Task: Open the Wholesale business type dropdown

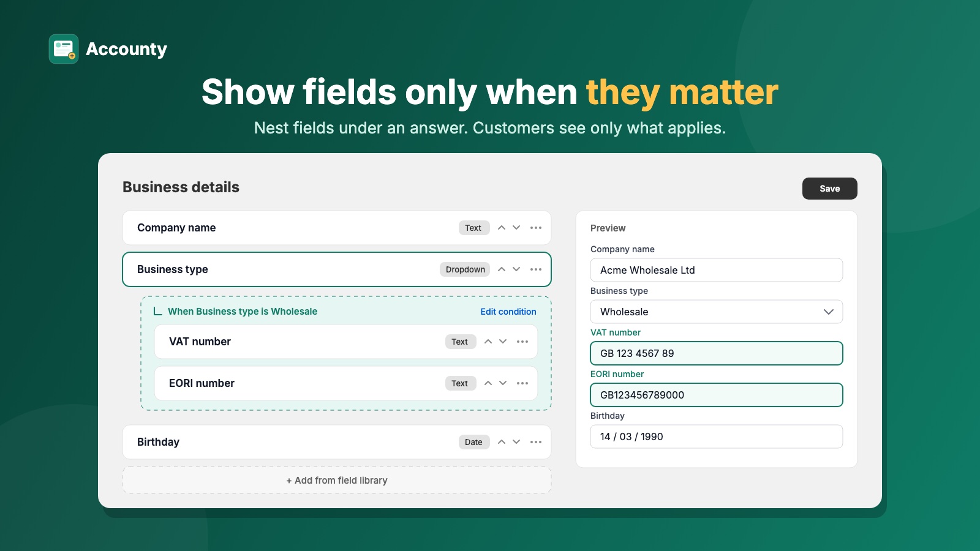Action: [717, 312]
